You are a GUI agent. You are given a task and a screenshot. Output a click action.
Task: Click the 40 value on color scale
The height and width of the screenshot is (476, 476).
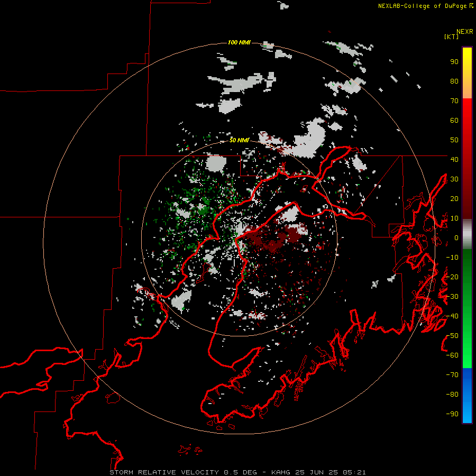pyautogui.click(x=454, y=160)
